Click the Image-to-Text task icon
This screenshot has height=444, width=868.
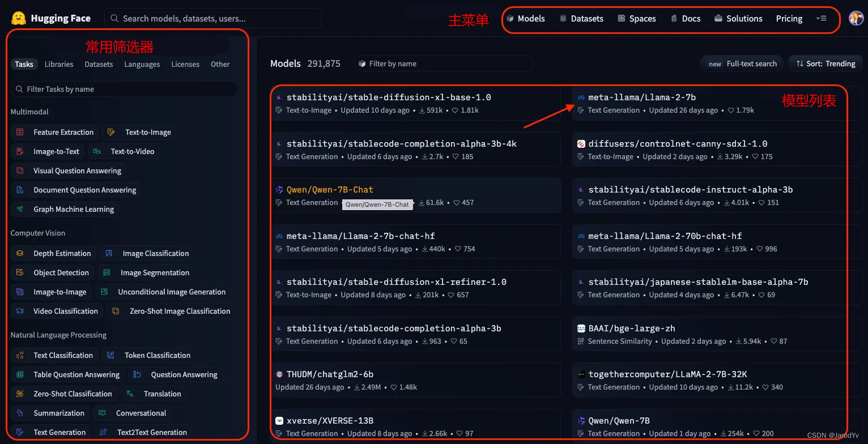(x=20, y=151)
